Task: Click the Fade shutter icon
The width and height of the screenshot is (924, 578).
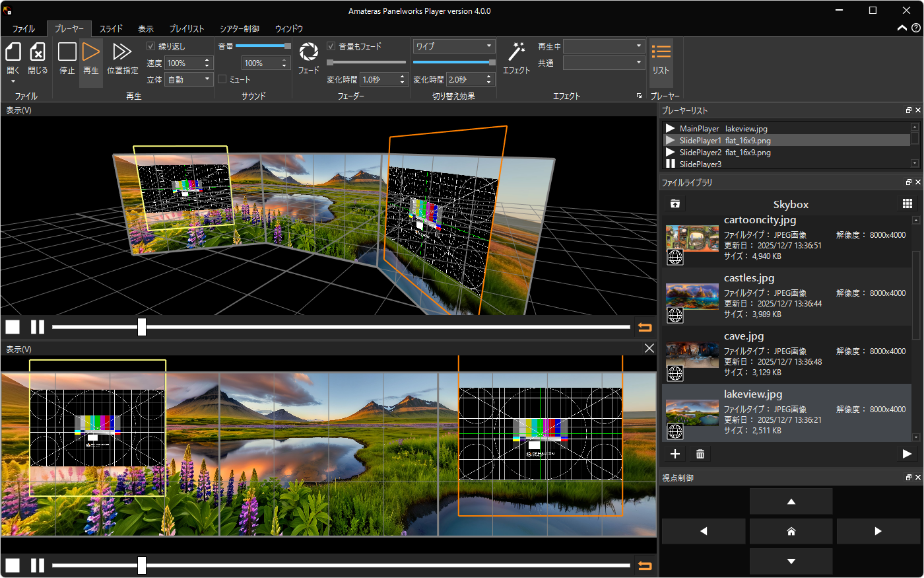Action: pyautogui.click(x=308, y=53)
